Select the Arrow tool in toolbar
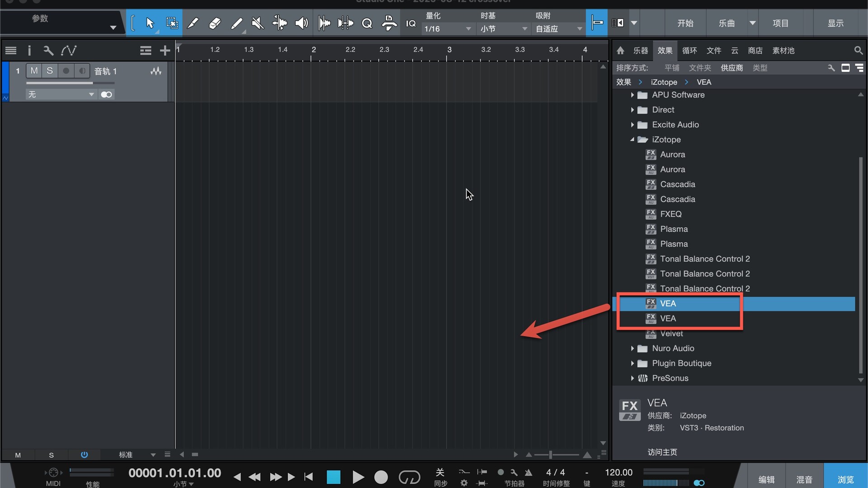 [150, 23]
